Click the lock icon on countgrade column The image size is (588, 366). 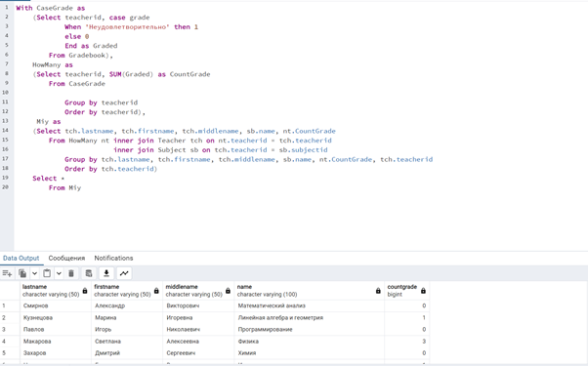click(x=423, y=291)
